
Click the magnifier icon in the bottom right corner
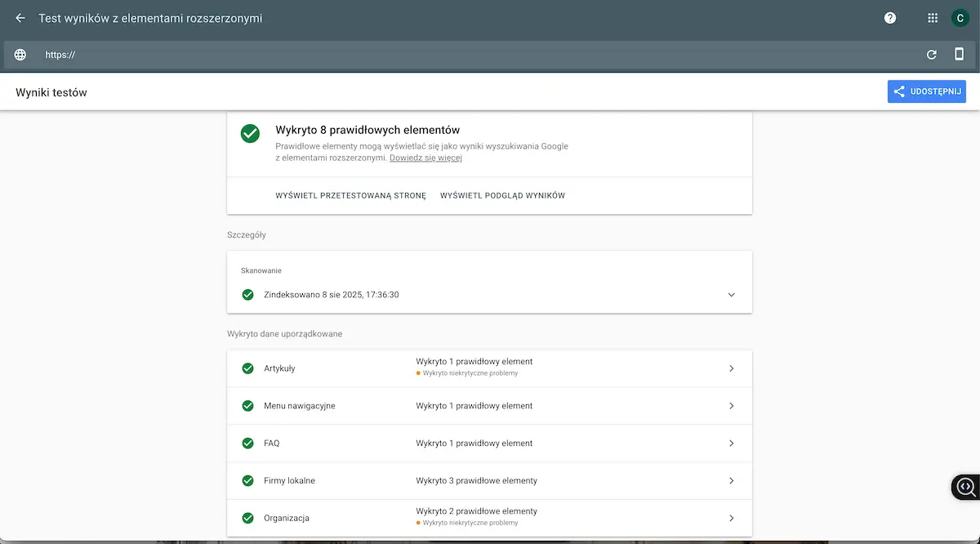click(x=966, y=486)
